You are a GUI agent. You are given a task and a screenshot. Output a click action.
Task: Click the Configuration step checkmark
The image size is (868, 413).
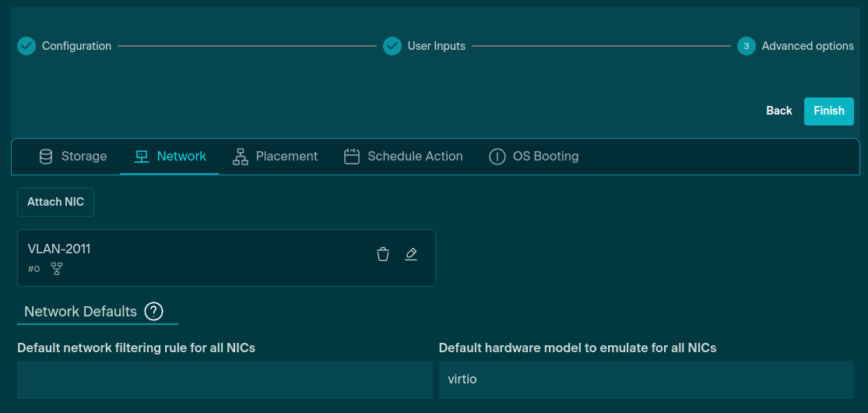pyautogui.click(x=26, y=46)
